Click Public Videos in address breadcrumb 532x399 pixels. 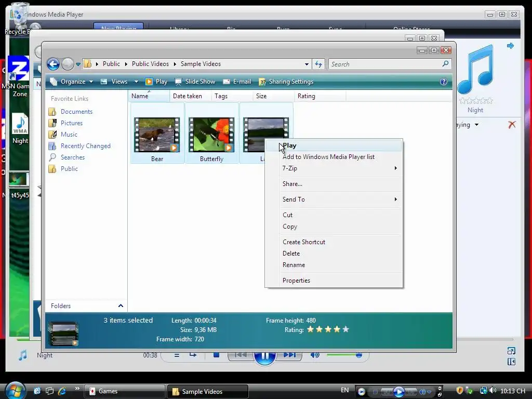tap(150, 64)
